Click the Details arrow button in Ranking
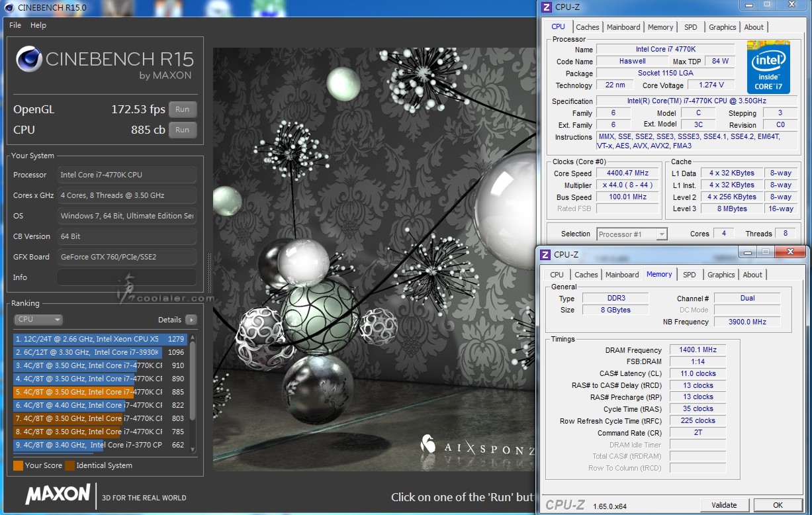Viewport: 812px width, 515px height. 191,320
